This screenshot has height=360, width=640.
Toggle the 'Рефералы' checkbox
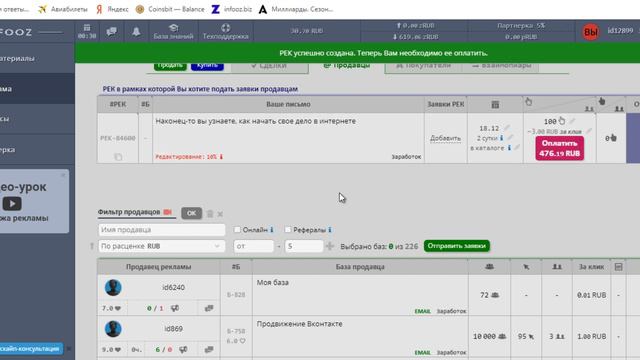(288, 229)
